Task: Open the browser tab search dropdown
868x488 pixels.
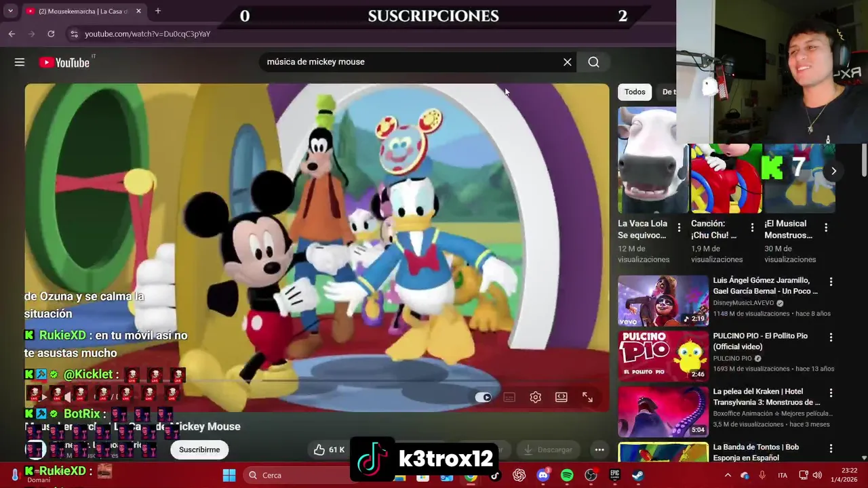Action: click(x=10, y=11)
